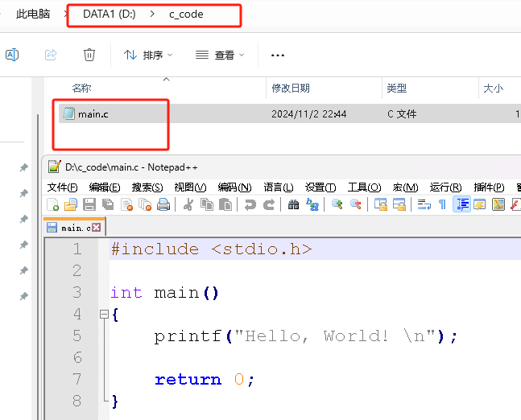Open the Document Map icon
This screenshot has height=420, width=521.
click(x=498, y=204)
